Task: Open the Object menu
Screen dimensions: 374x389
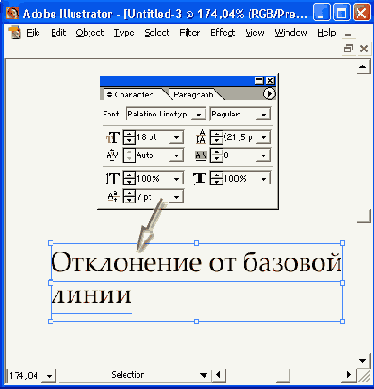Action: pyautogui.click(x=90, y=33)
